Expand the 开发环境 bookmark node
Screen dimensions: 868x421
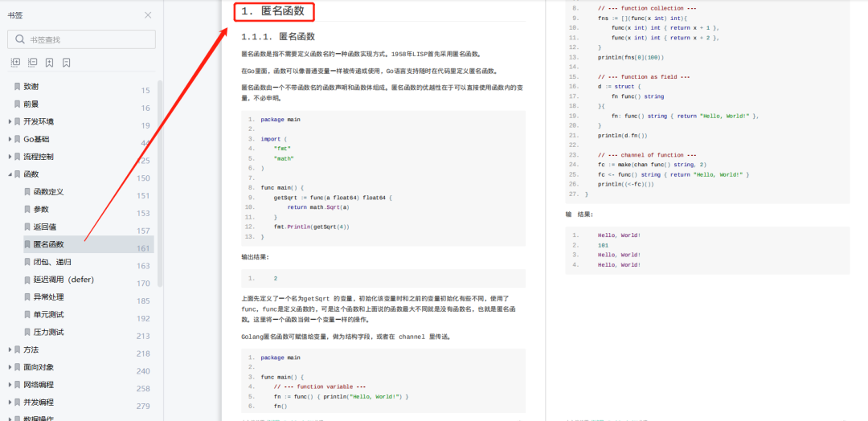coord(9,121)
